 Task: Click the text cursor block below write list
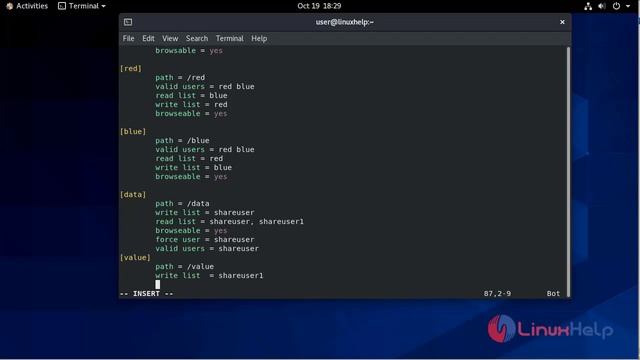(x=158, y=284)
